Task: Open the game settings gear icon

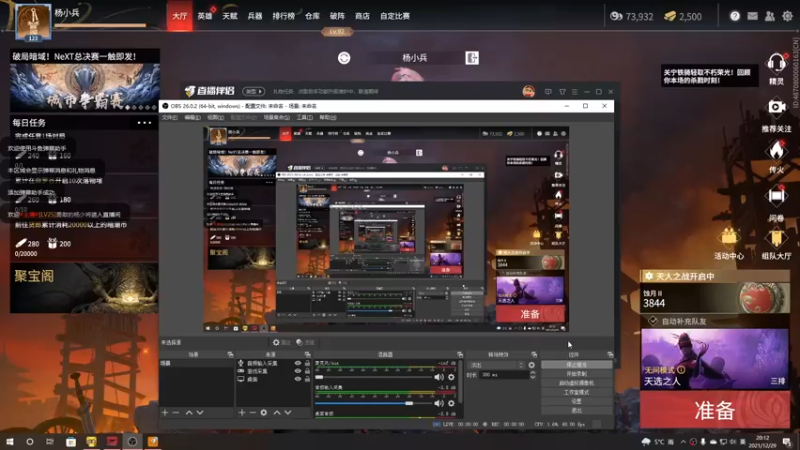Action: tap(787, 16)
